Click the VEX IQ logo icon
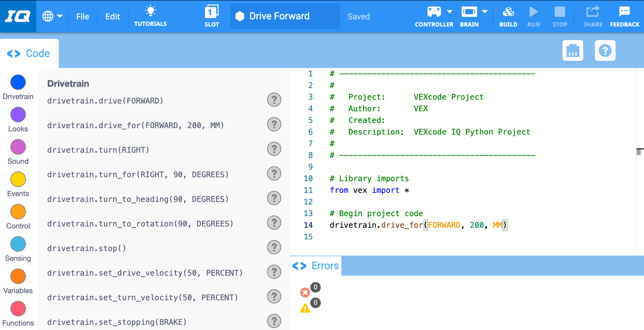 pyautogui.click(x=18, y=16)
